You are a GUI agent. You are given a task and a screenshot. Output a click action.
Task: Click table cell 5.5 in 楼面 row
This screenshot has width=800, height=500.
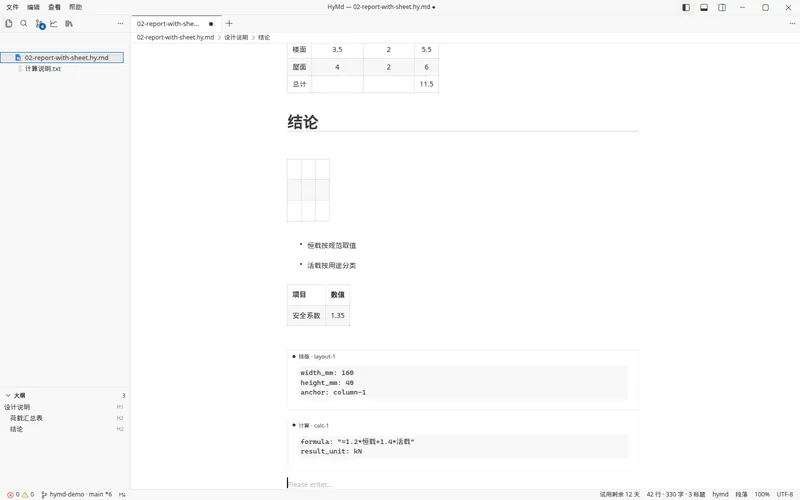427,49
